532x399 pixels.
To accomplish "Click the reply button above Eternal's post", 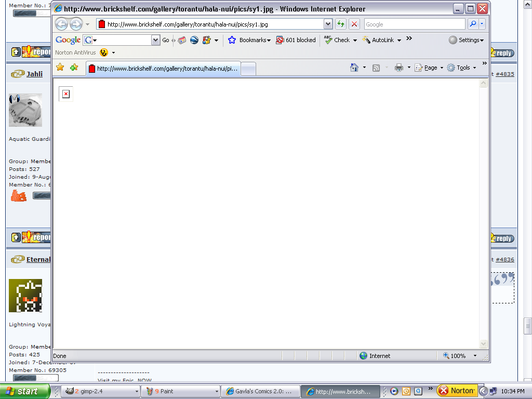I will [502, 238].
